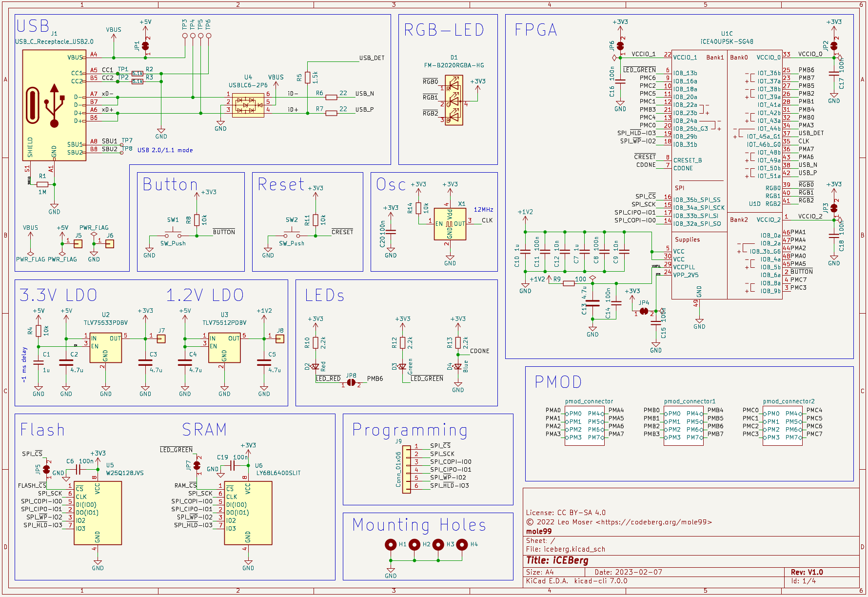Click the Button section title
Screen dimensions: 868x597
pyautogui.click(x=170, y=184)
